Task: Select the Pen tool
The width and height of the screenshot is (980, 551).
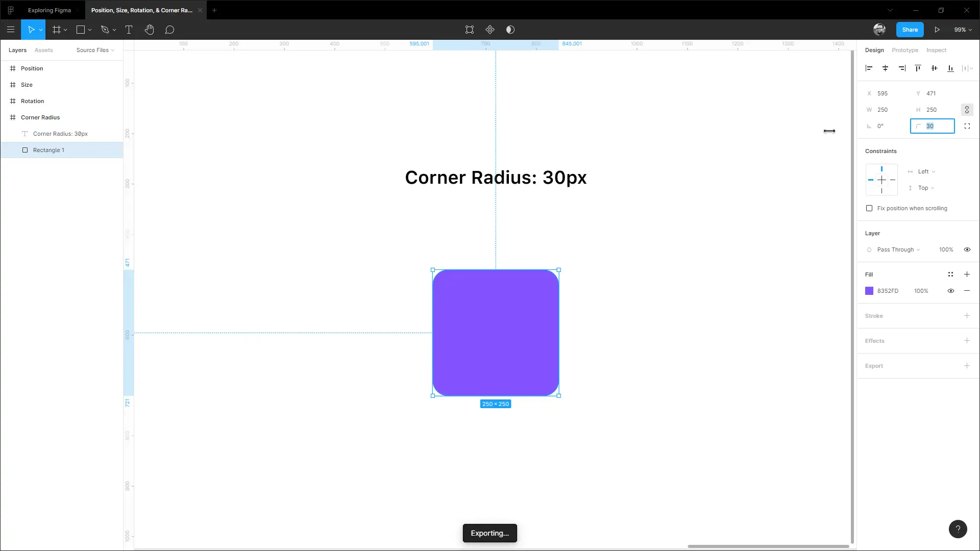Action: pyautogui.click(x=105, y=30)
